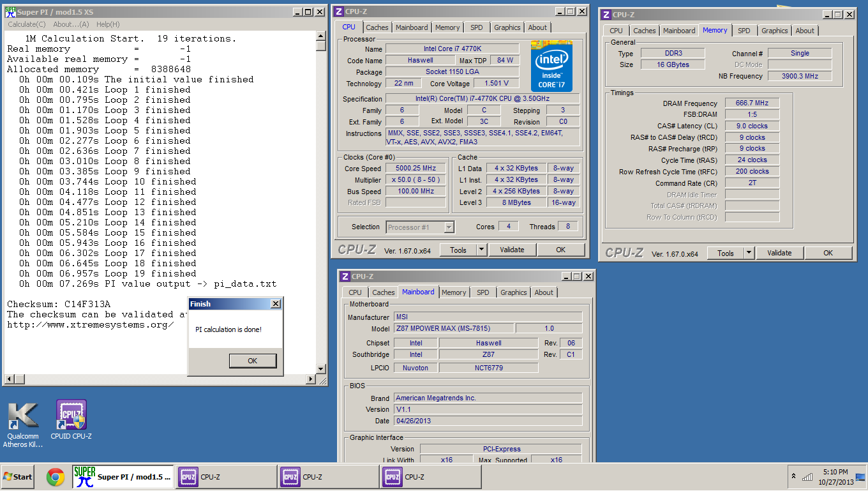
Task: Click OK in the Finish dialog
Action: 252,361
